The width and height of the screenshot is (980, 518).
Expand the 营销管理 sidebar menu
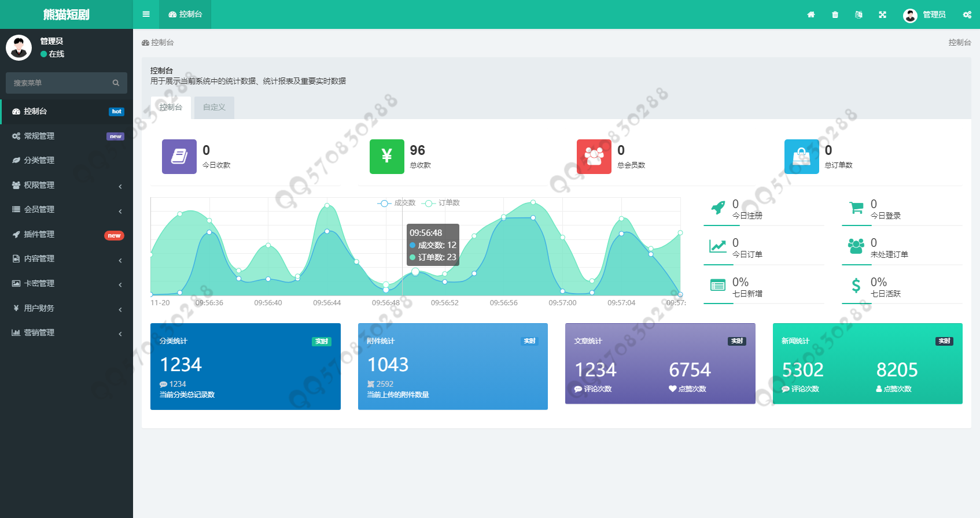point(67,332)
